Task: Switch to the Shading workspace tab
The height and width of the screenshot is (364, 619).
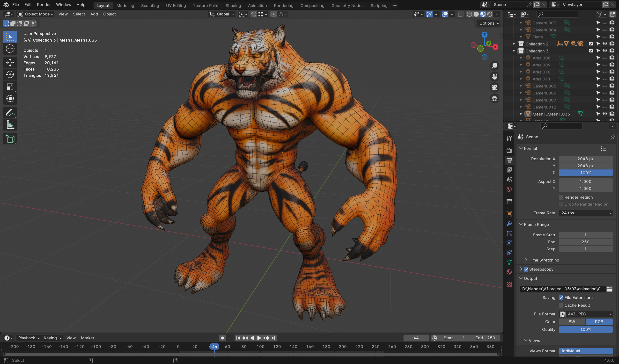Action: pyautogui.click(x=233, y=5)
